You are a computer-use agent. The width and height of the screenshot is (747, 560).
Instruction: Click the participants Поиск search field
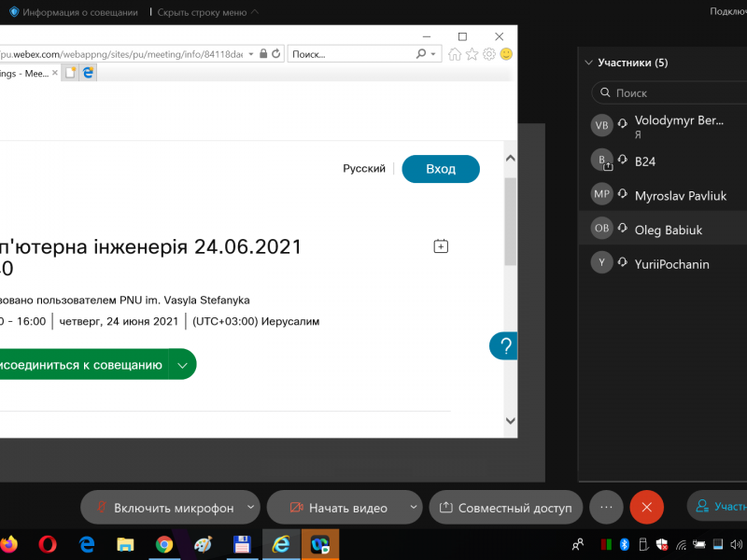coord(668,93)
